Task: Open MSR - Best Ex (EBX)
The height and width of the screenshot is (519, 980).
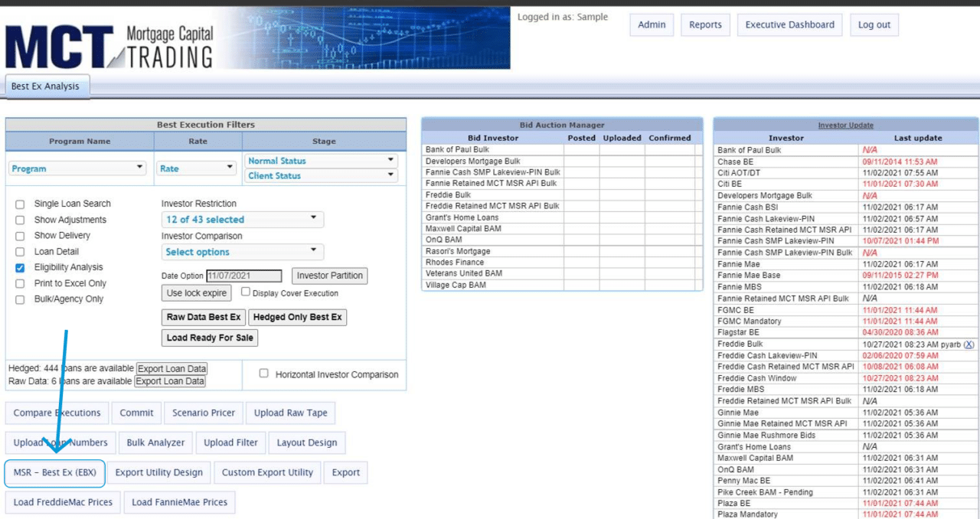Action: point(54,472)
